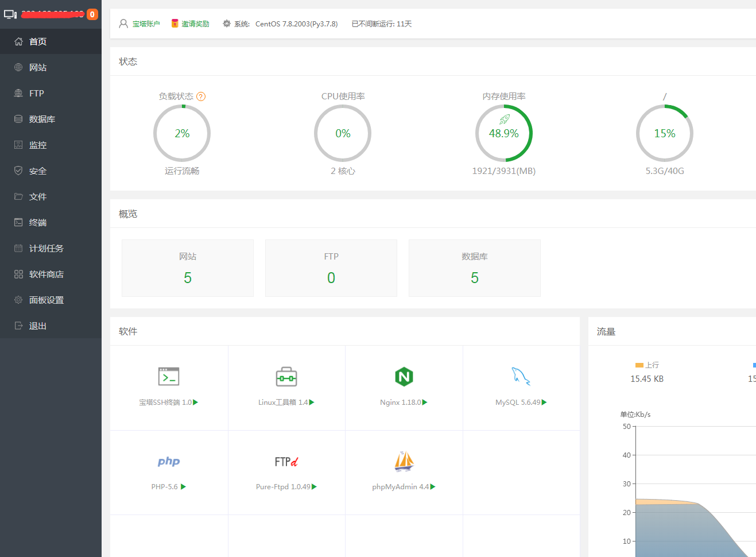Click the user icon beside 宝塔账户

pyautogui.click(x=123, y=24)
